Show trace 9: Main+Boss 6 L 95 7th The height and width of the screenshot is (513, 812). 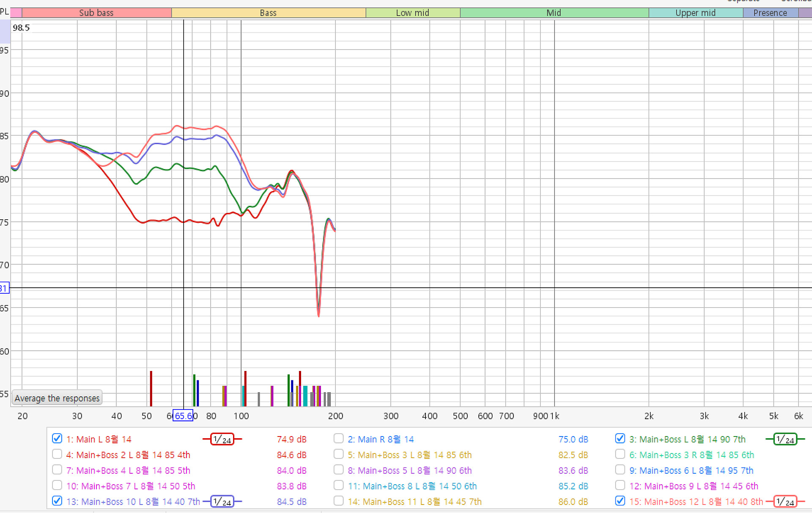pos(620,470)
